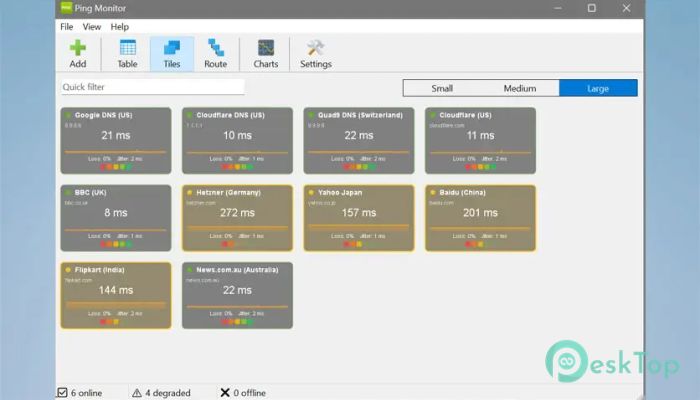Click into the Quick filter field
This screenshot has width=700, height=400.
pos(153,87)
